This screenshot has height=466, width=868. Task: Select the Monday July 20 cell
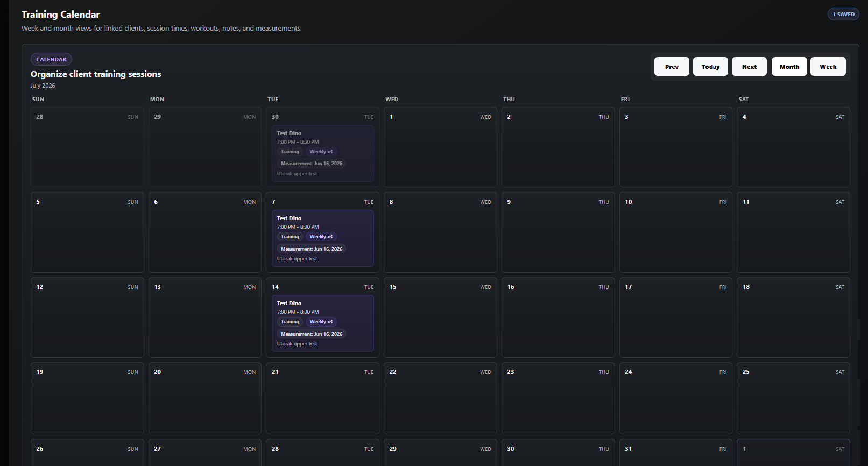pyautogui.click(x=205, y=398)
